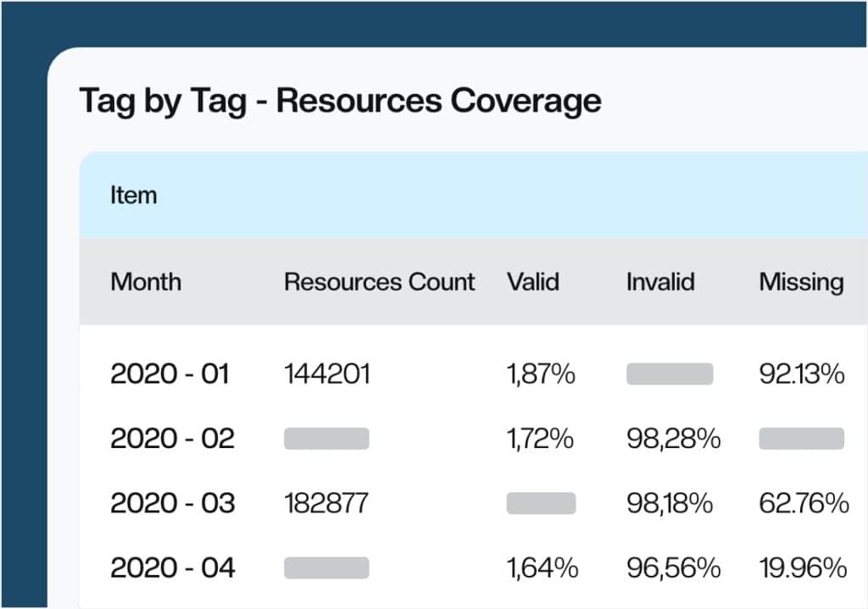The width and height of the screenshot is (868, 609).
Task: Select the "2020 - 01" row label
Action: [172, 374]
